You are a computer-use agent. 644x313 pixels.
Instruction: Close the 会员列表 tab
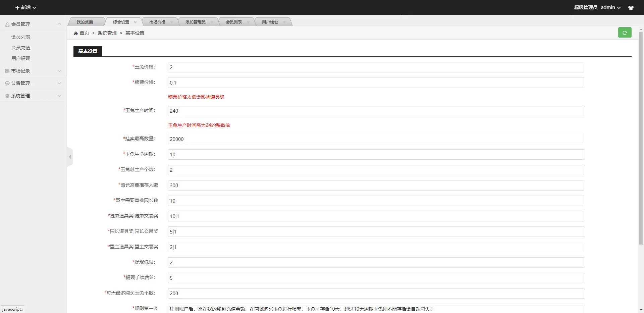coord(248,22)
